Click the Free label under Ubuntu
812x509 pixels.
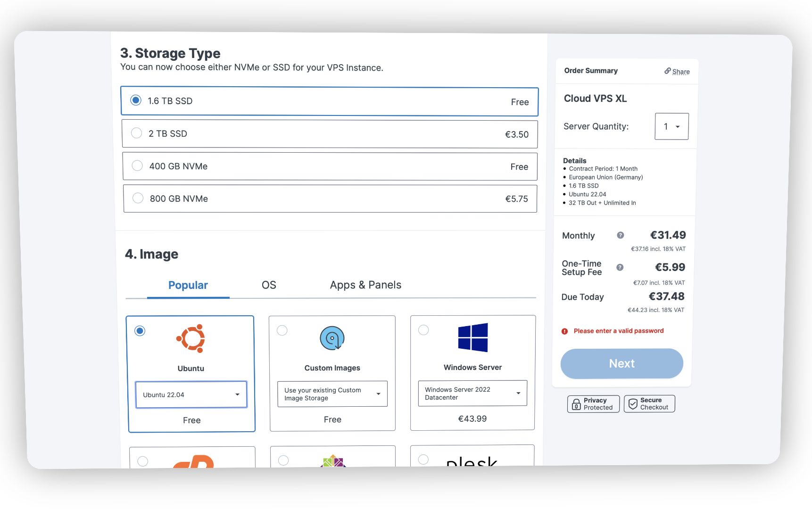tap(192, 420)
